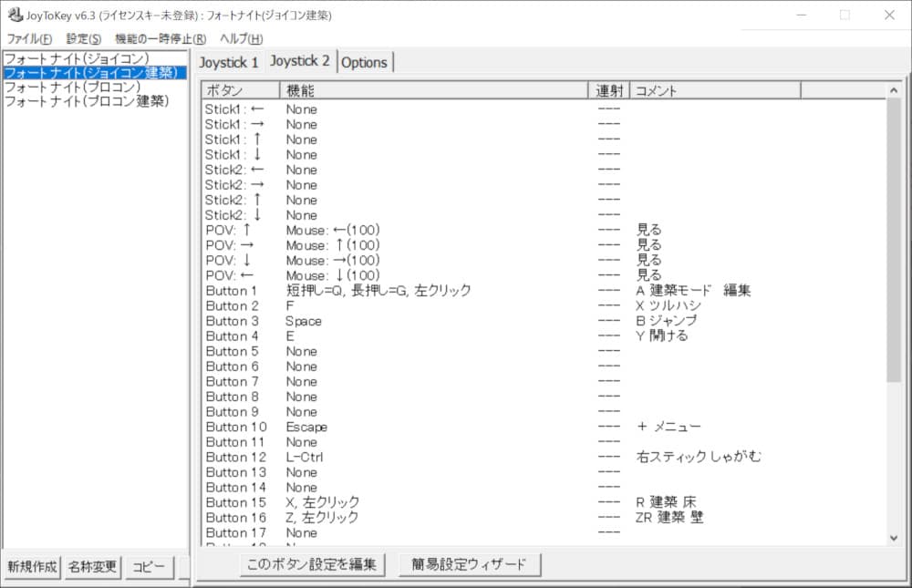Launch the 簡易設定ウィザード

tap(470, 564)
